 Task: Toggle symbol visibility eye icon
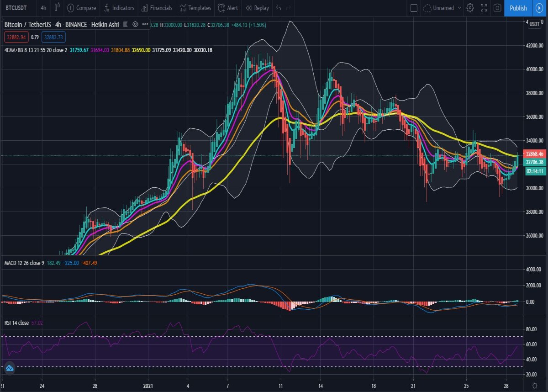136,25
